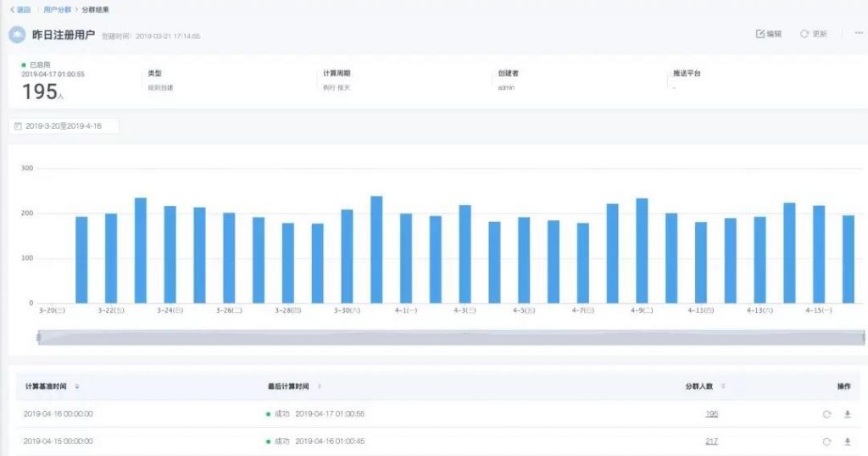Recalculate the 2019-04-16 row
868x456 pixels.
pos(826,414)
